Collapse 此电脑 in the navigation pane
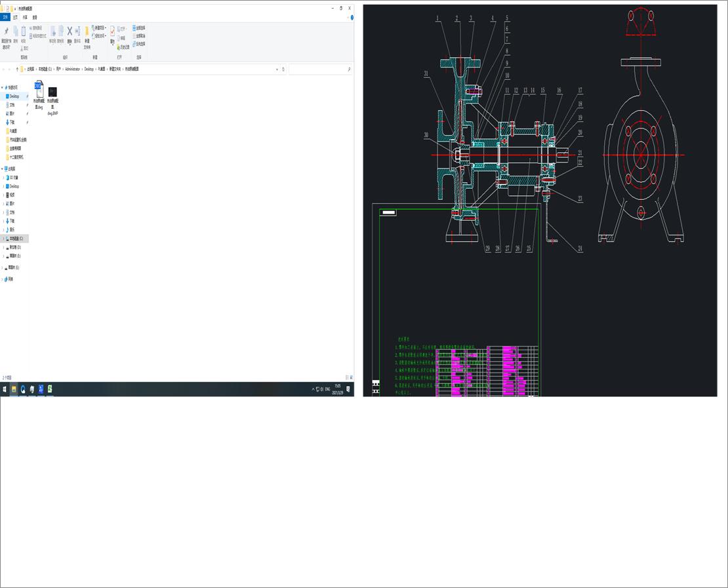 [x=3, y=168]
